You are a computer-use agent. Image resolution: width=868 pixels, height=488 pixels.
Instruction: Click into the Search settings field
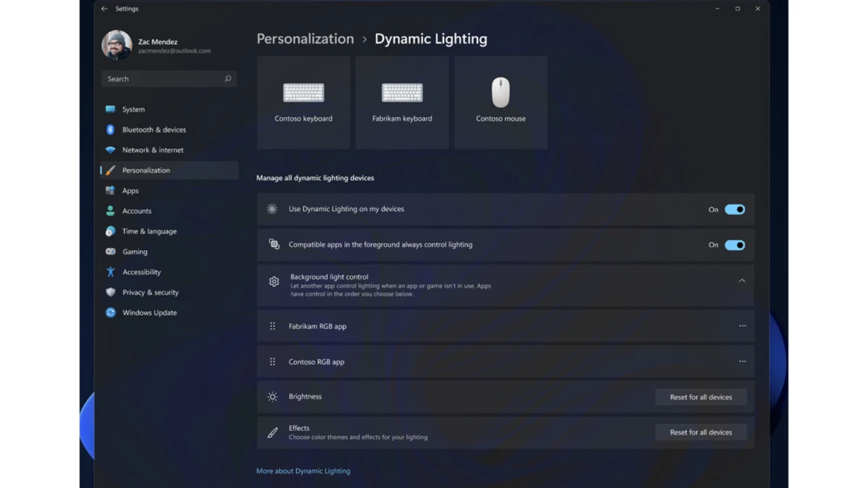[x=169, y=79]
